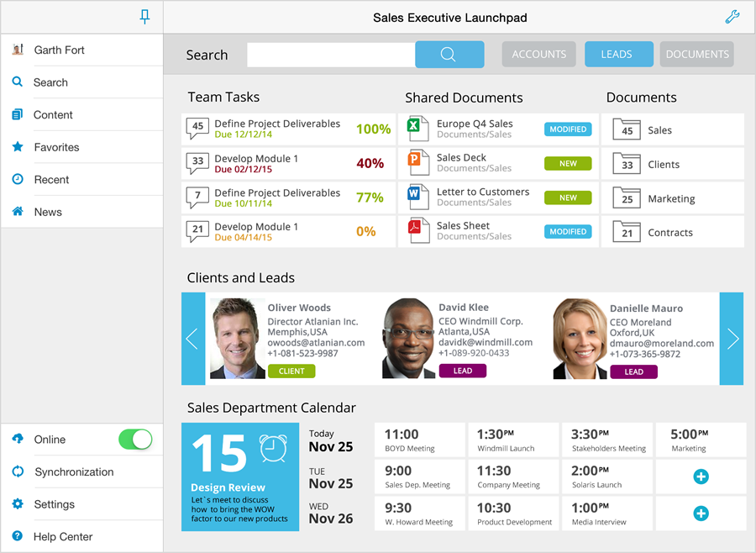Click the magnifier search button
The image size is (756, 553).
[x=449, y=55]
